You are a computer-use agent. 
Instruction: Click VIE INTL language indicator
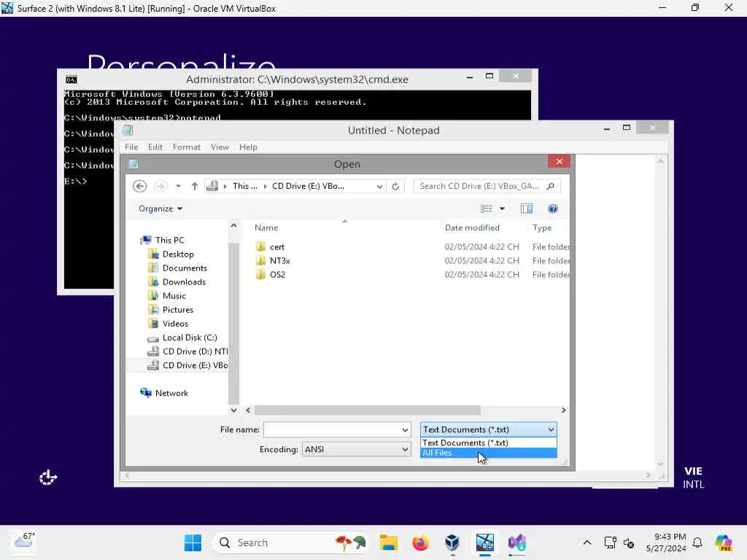click(x=693, y=477)
